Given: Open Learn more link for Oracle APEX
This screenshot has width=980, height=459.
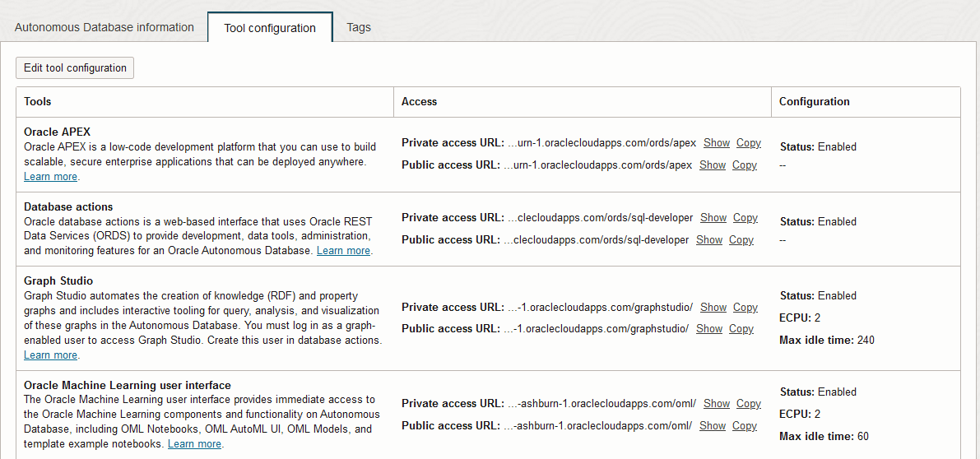Looking at the screenshot, I should [x=50, y=177].
